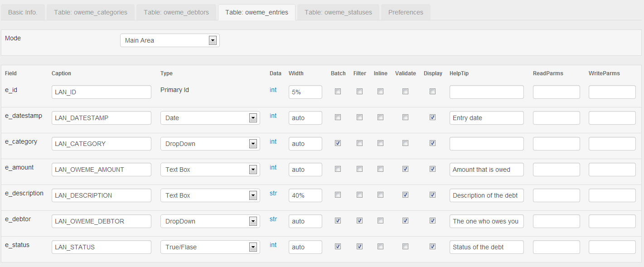Click the LAN_OWEME_AMOUNT caption field

101,170
